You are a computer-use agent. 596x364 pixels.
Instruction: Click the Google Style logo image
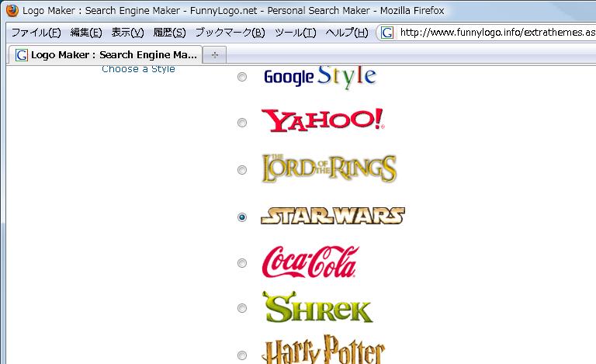pos(320,77)
